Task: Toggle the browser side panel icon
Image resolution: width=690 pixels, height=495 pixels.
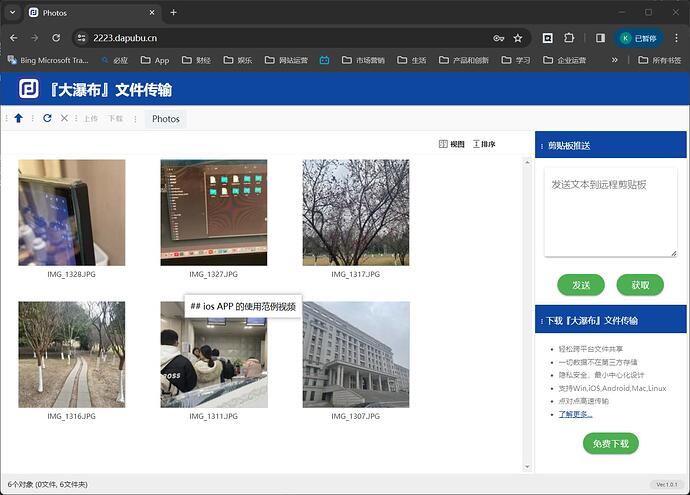Action: [x=600, y=38]
